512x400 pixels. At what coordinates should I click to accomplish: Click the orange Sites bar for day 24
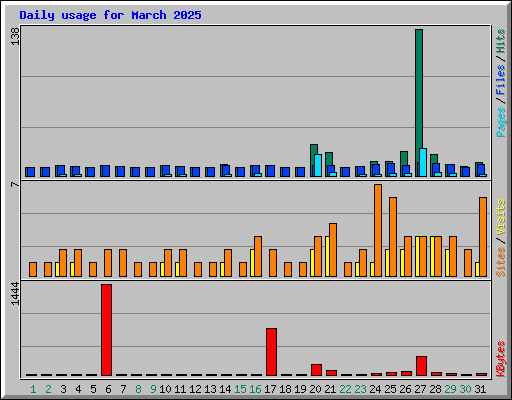pyautogui.click(x=378, y=230)
